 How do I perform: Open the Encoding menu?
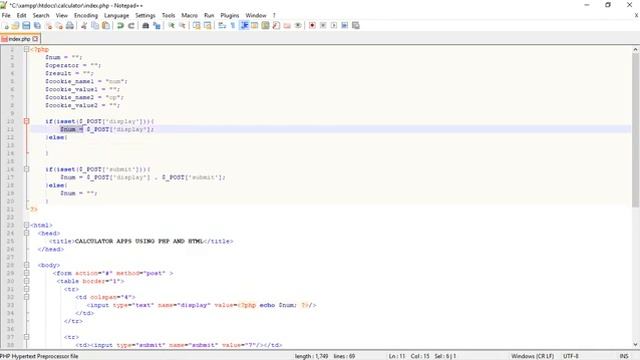click(86, 16)
